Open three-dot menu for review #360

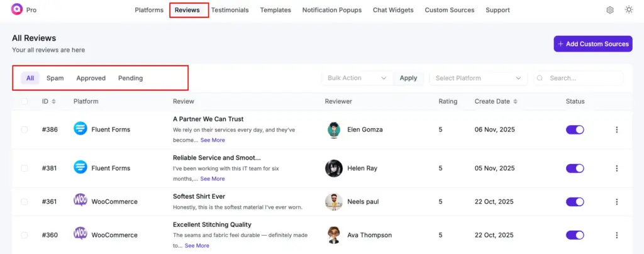(x=616, y=235)
